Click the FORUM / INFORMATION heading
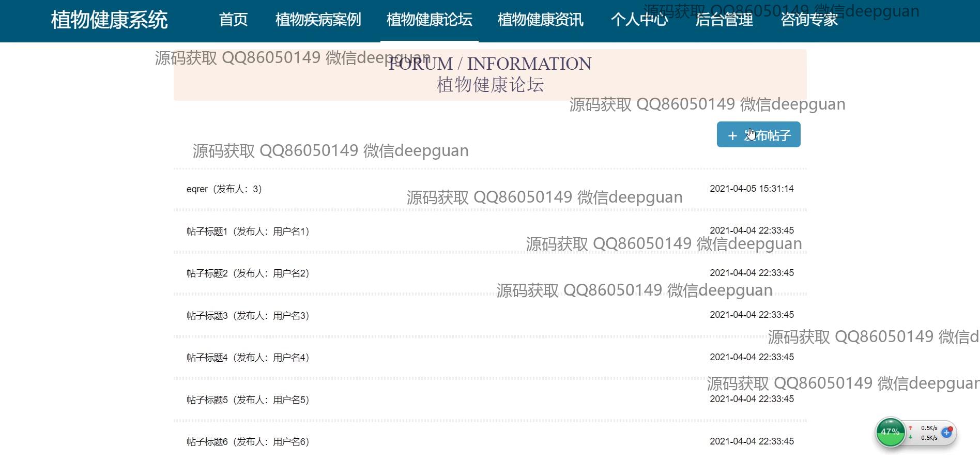The height and width of the screenshot is (461, 980). [x=490, y=64]
